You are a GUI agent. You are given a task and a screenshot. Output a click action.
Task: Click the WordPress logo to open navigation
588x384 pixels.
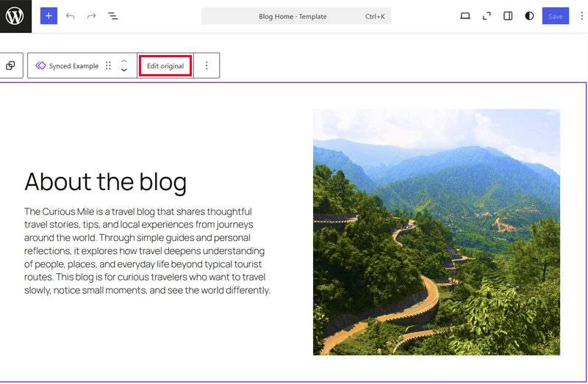(x=15, y=16)
